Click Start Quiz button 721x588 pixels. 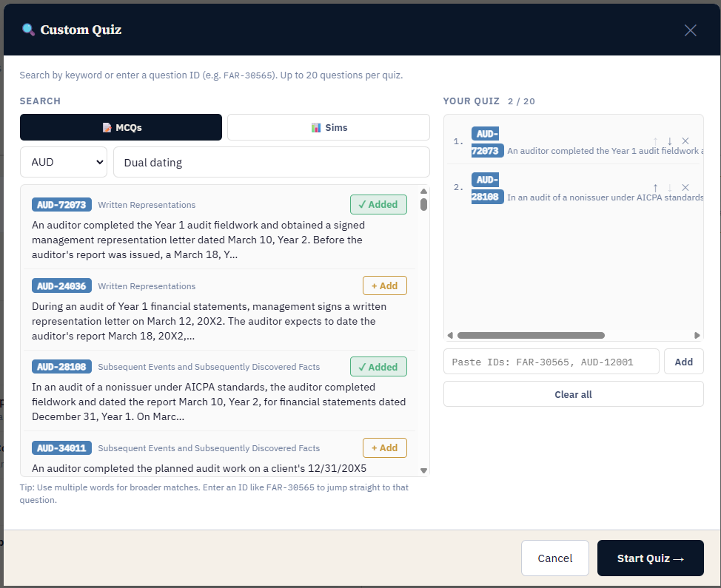coord(650,558)
